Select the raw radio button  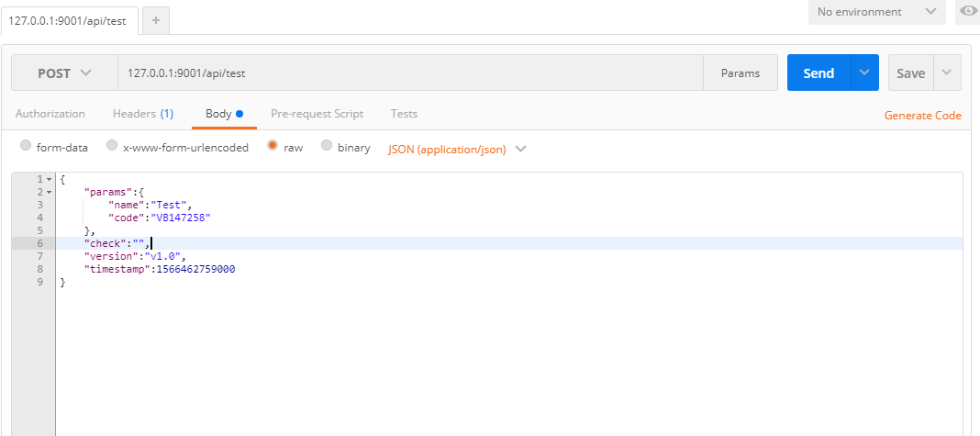click(x=273, y=146)
